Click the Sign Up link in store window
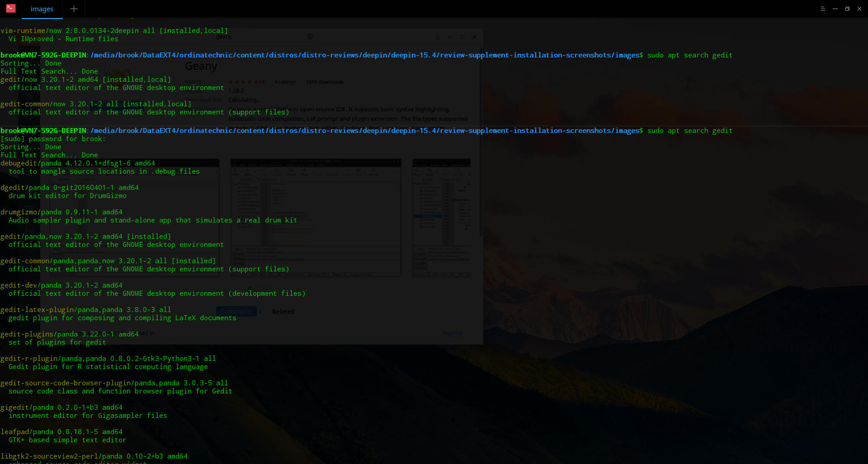 (453, 333)
